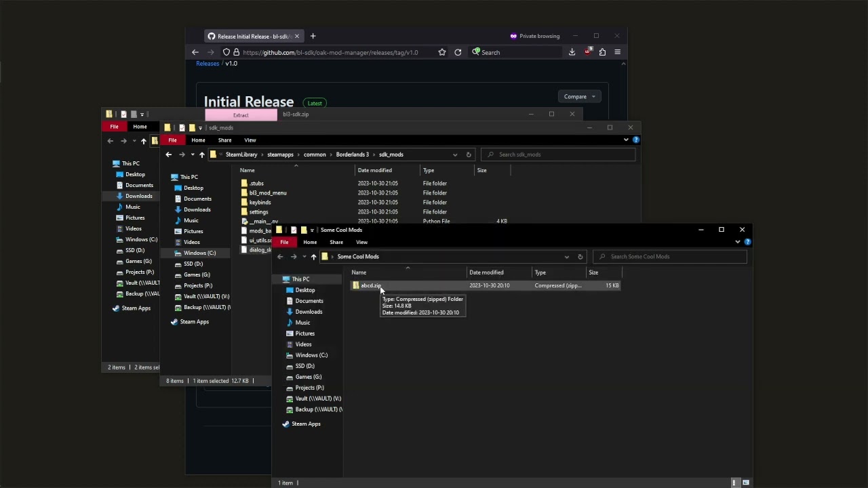The width and height of the screenshot is (868, 488).
Task: Open bl3_mod_menu folder in sdk_mods window
Action: 268,193
